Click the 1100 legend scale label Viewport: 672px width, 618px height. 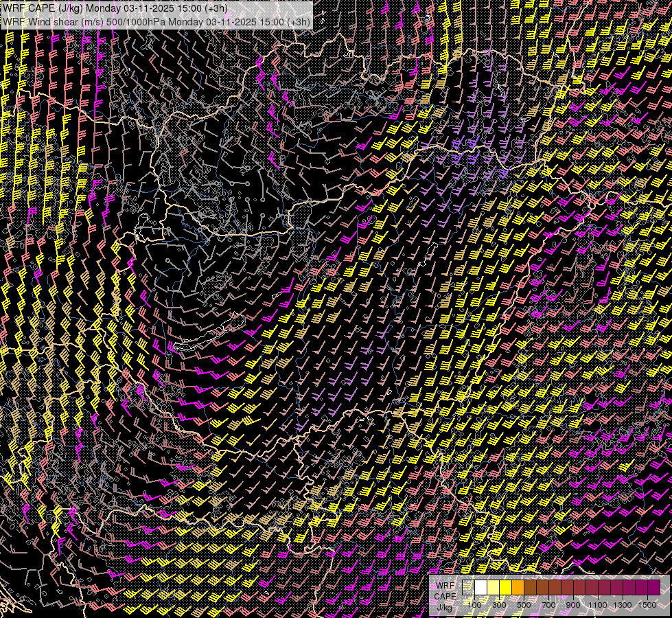598,605
